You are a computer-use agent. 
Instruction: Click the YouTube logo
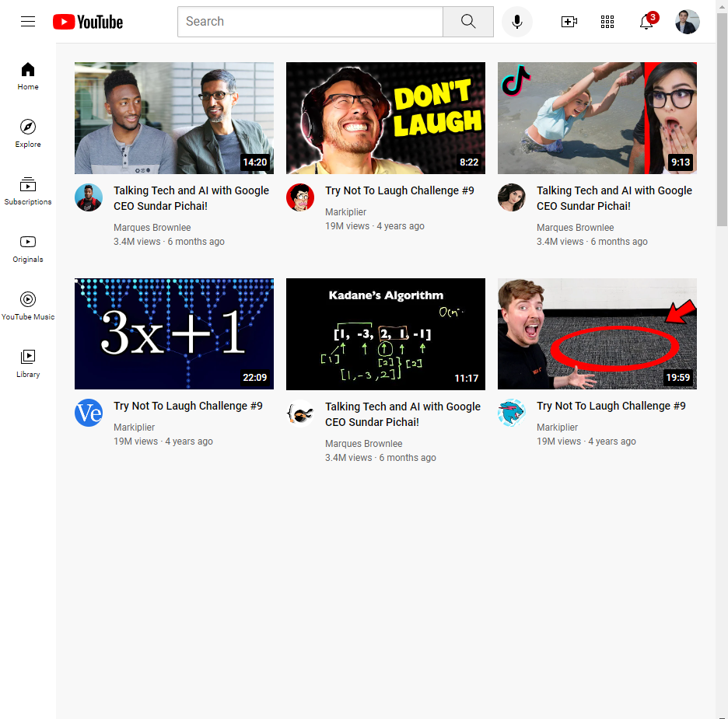88,22
